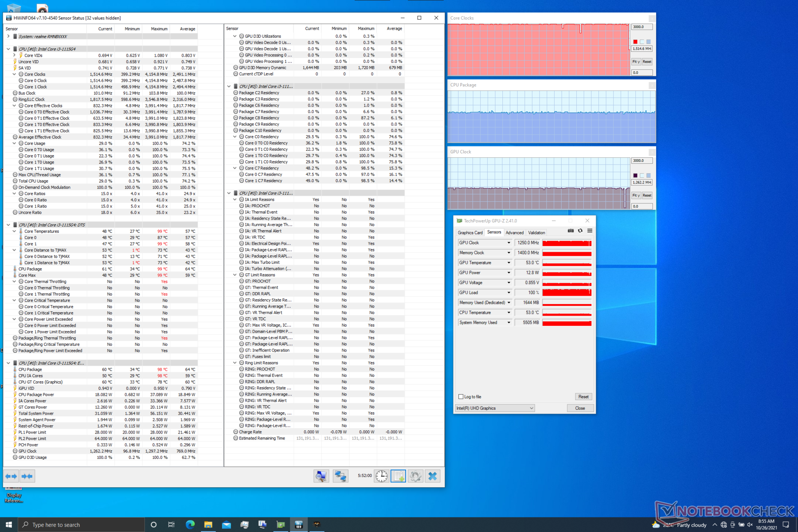Collapse CPU [#0] Intel Core i3-1115G4 sensor group

(x=8, y=49)
